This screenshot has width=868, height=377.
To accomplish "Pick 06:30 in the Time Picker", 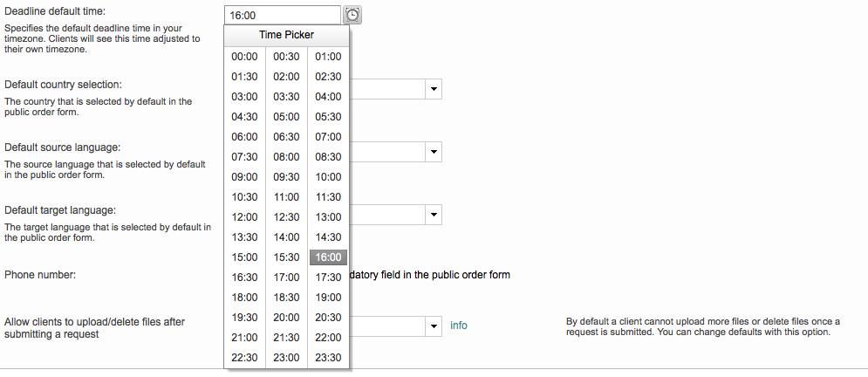I will coord(286,137).
